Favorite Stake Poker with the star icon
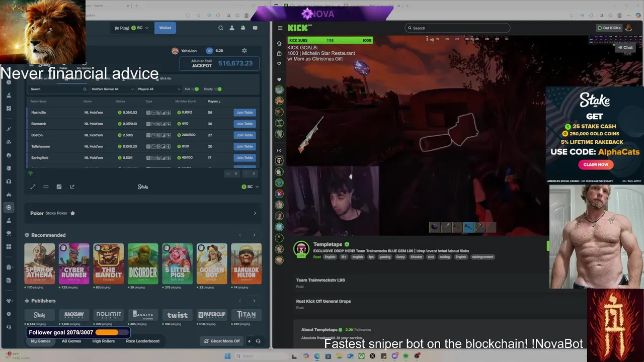 click(72, 213)
